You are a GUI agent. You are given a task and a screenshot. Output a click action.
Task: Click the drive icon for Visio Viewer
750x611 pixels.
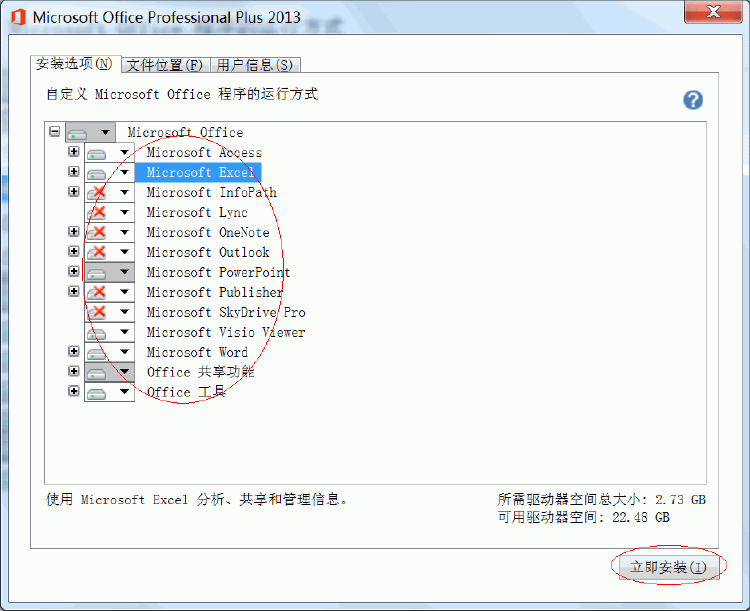(x=97, y=333)
